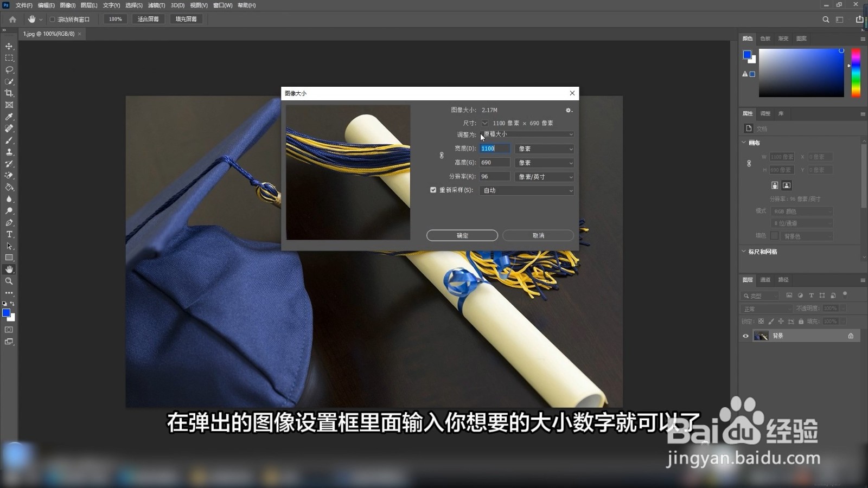
Task: Click the vertical hue slider strip
Action: 856,73
